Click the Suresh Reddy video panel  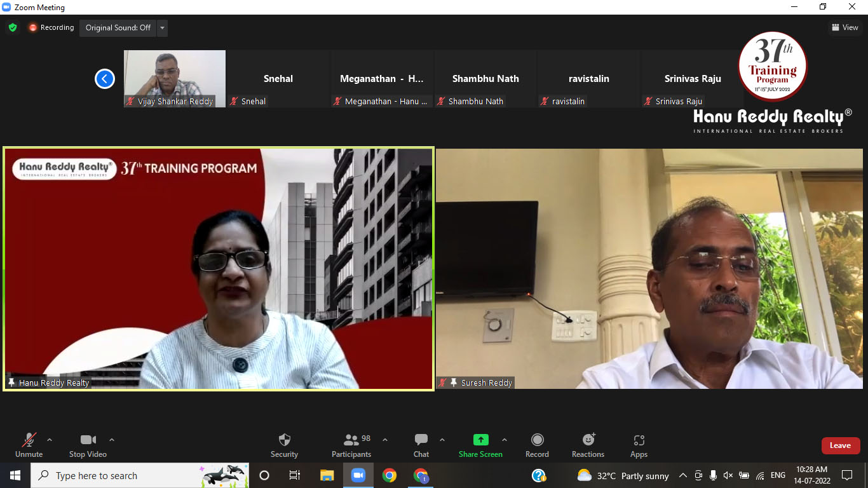pyautogui.click(x=649, y=269)
